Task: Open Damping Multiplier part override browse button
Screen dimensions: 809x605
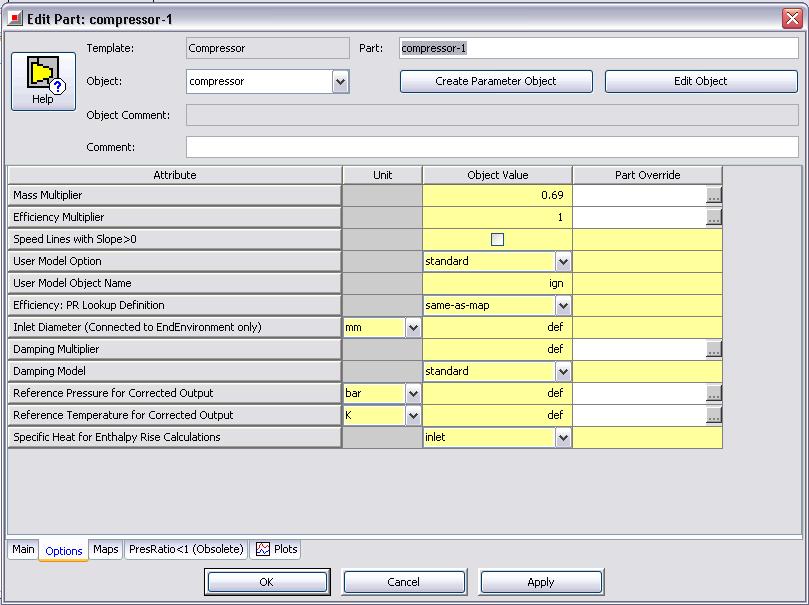Action: tap(714, 349)
